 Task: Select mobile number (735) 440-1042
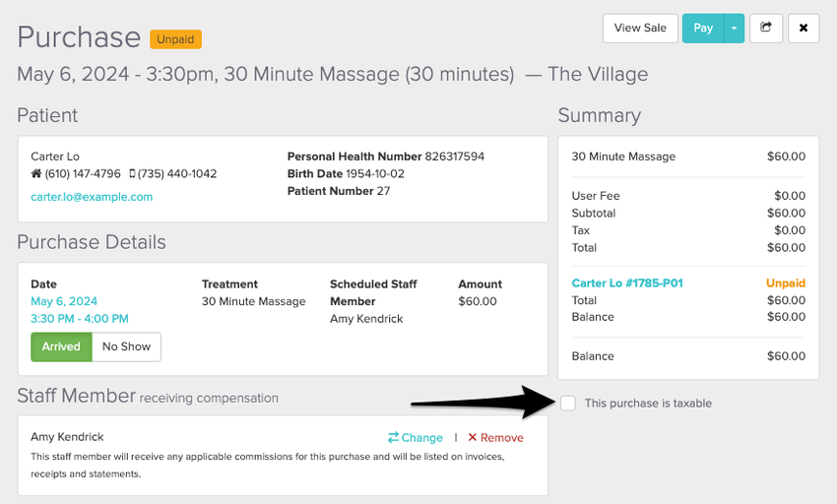[177, 173]
